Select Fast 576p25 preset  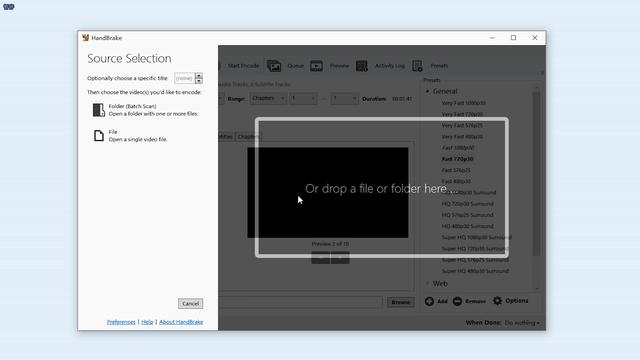pyautogui.click(x=456, y=170)
